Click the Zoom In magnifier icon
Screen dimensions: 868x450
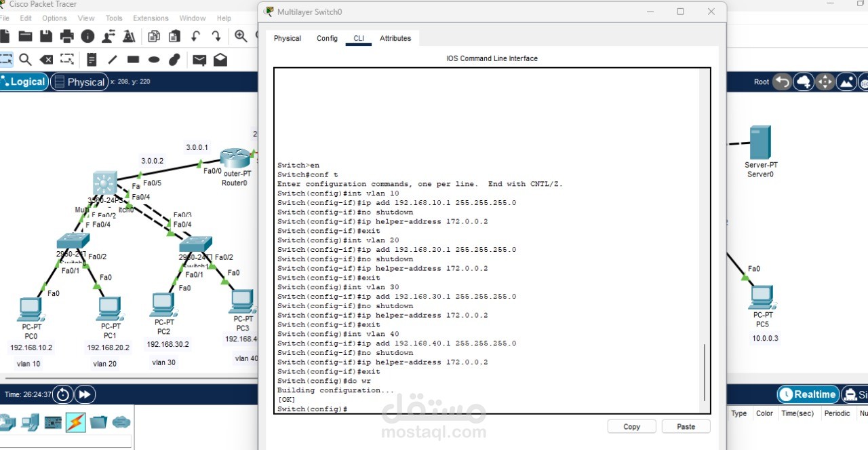pyautogui.click(x=241, y=35)
